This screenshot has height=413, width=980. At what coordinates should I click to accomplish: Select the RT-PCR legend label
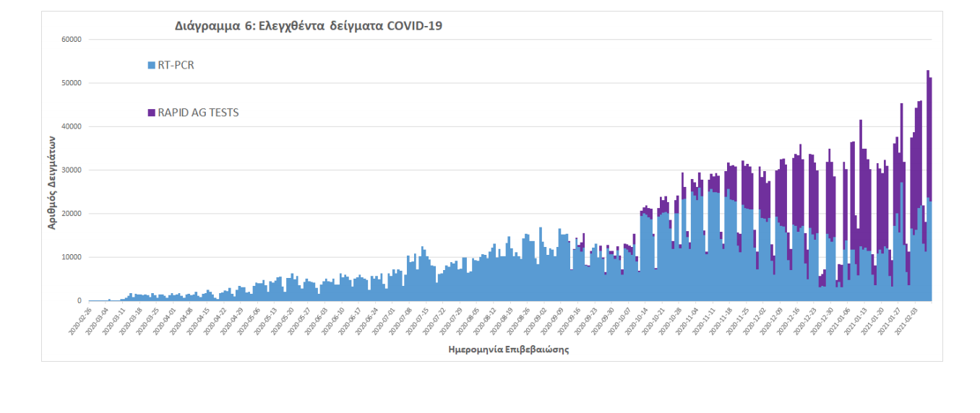pos(176,65)
